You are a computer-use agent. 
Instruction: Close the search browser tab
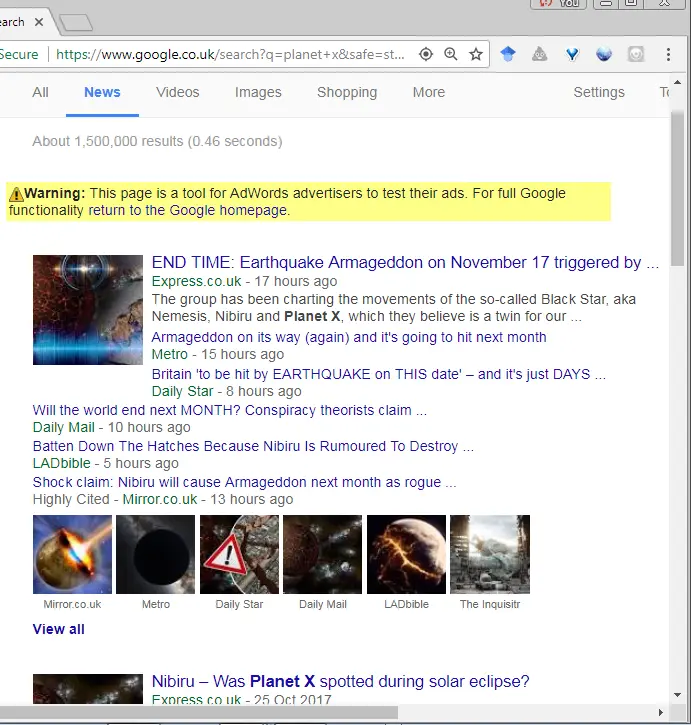[39, 22]
